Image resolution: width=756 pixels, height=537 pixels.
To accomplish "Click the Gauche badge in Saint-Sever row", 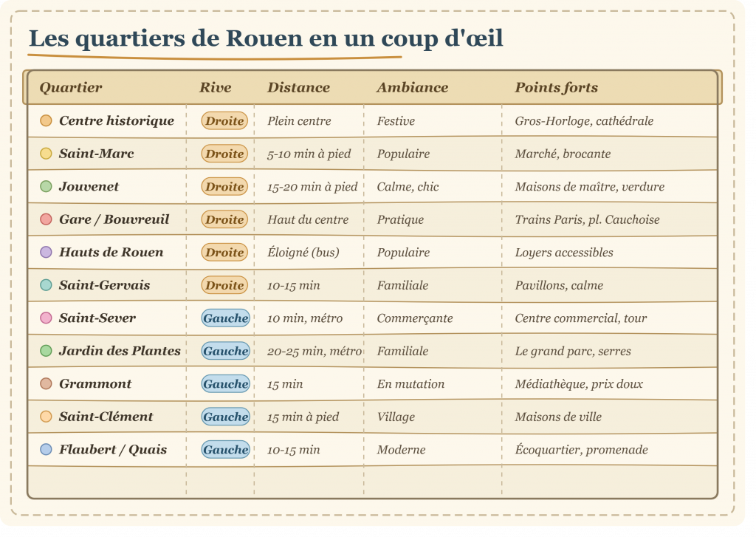I will [x=226, y=318].
